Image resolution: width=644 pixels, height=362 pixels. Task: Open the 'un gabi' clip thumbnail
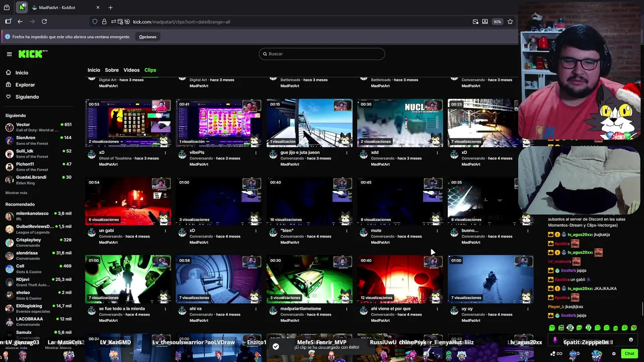[128, 201]
